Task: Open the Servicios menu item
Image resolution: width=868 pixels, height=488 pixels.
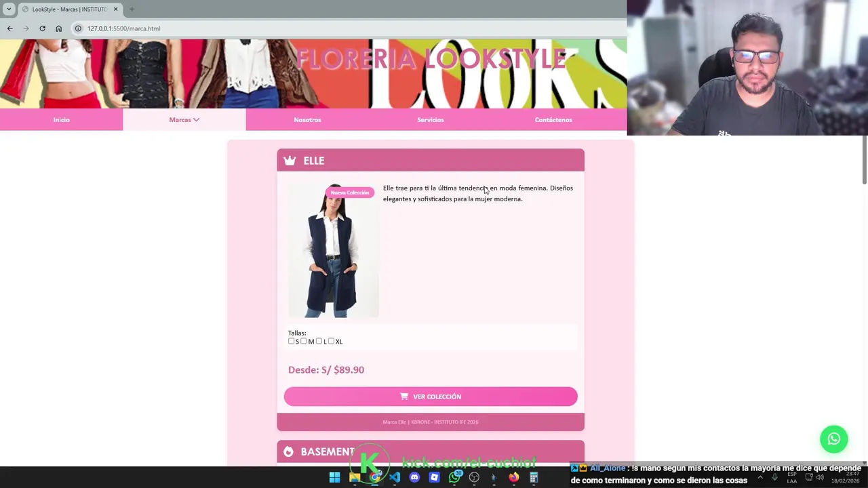Action: pyautogui.click(x=431, y=120)
